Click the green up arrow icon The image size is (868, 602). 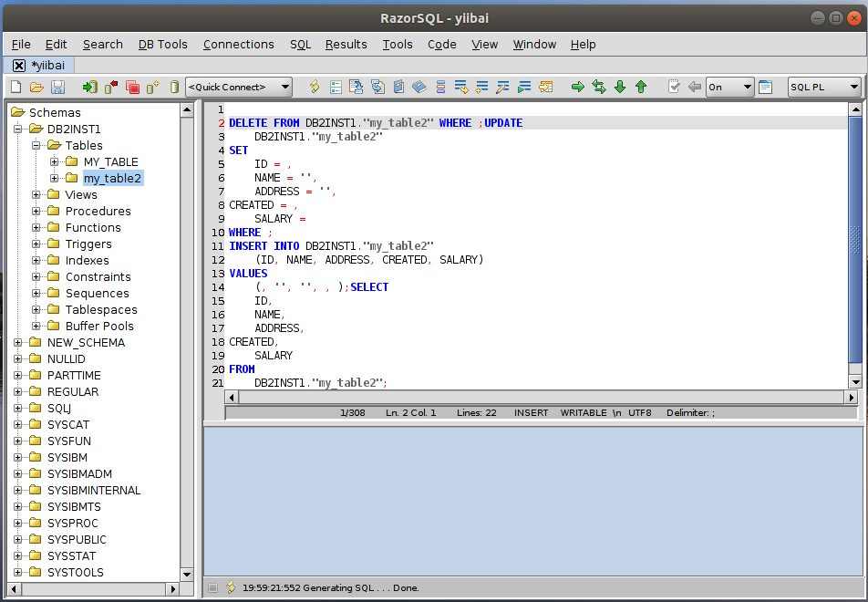coord(641,87)
